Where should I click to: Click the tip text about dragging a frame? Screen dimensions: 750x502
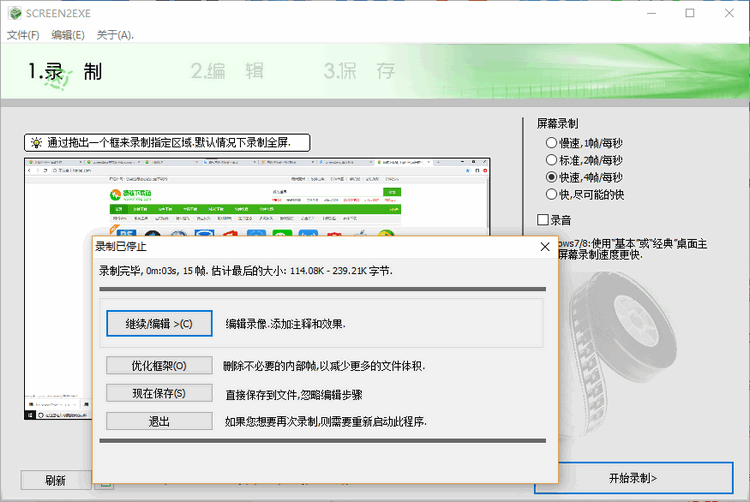(x=169, y=142)
